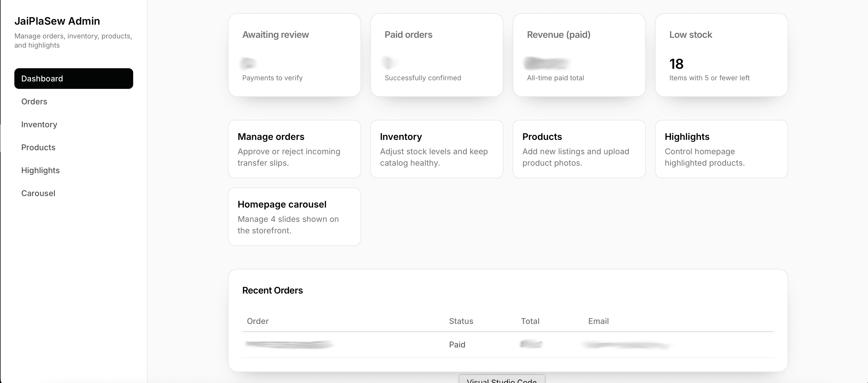Click 'All-time paid total' caption

[x=555, y=78]
